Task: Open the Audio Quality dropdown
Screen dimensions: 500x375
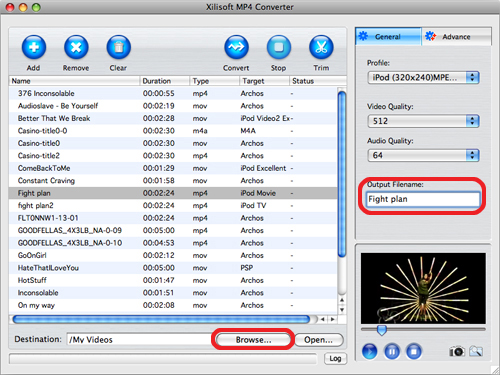Action: coord(423,155)
